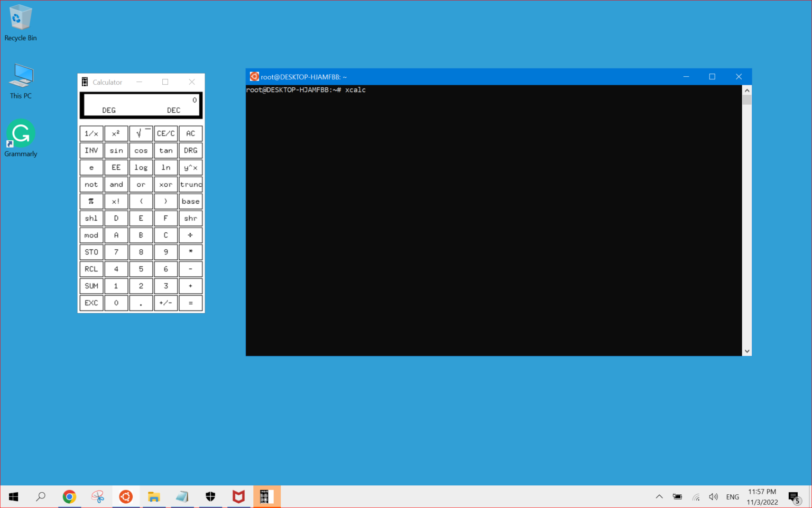Switch angle mode using the DRG button
The height and width of the screenshot is (508, 812).
190,150
